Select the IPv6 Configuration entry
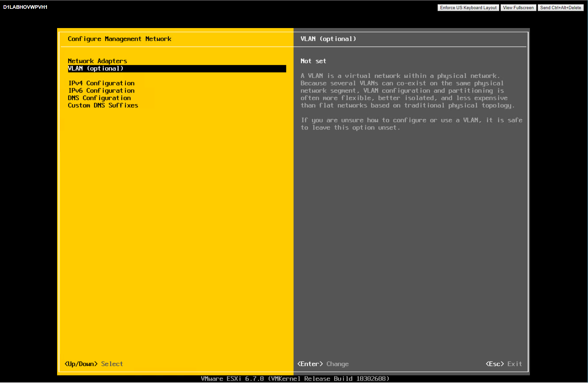Viewport: 588px width, 383px height. point(101,91)
